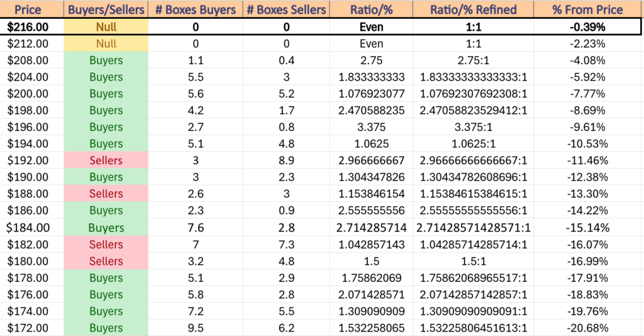Click the 1.076923077 ratio cell
This screenshot has width=644, height=336.
[x=371, y=94]
